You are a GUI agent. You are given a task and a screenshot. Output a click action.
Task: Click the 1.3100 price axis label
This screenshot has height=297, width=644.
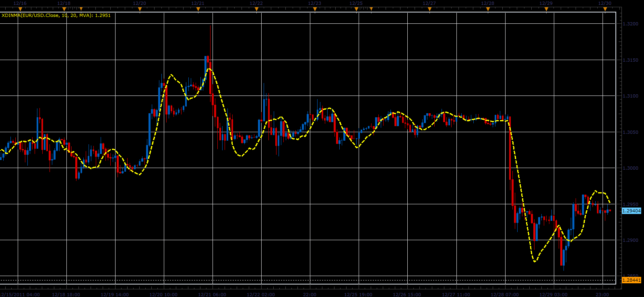[x=630, y=96]
